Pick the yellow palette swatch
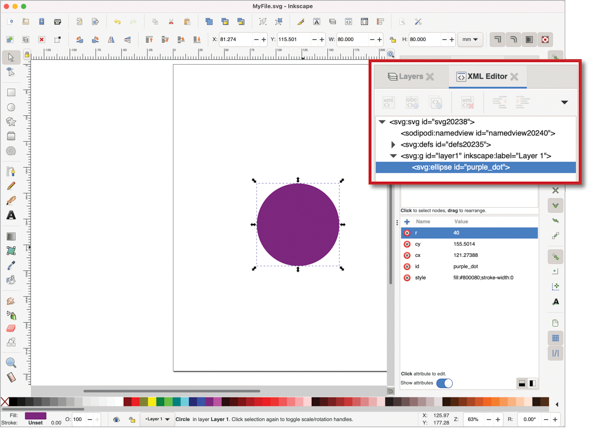This screenshot has height=428, width=600. pyautogui.click(x=152, y=401)
